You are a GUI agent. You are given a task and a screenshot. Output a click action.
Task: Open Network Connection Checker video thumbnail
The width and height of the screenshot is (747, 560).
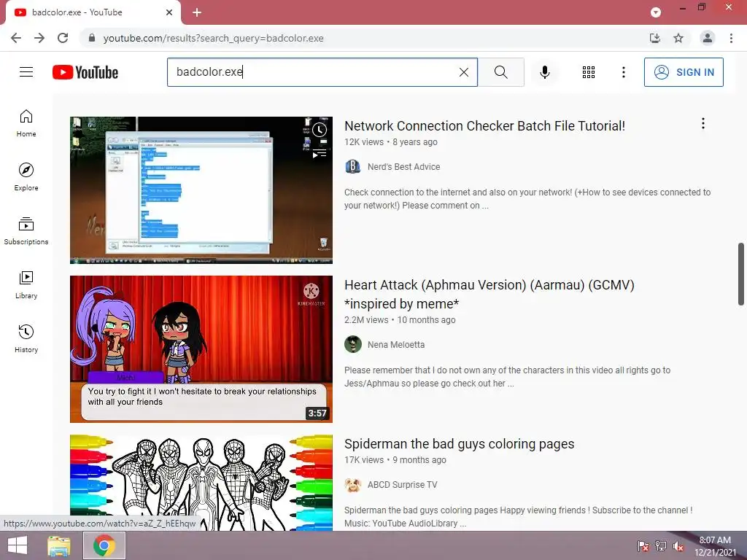pyautogui.click(x=201, y=190)
